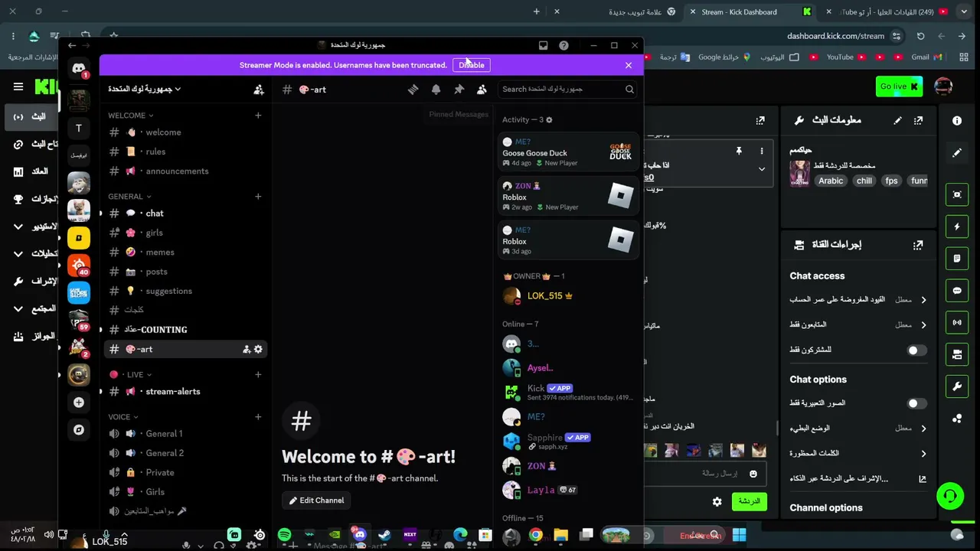Open Threads icon in #art channel header

click(413, 90)
